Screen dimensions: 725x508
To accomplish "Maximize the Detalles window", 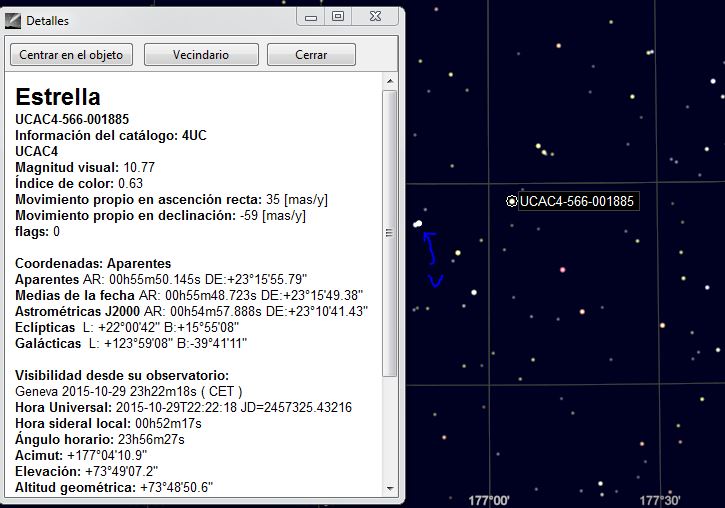I will [337, 16].
